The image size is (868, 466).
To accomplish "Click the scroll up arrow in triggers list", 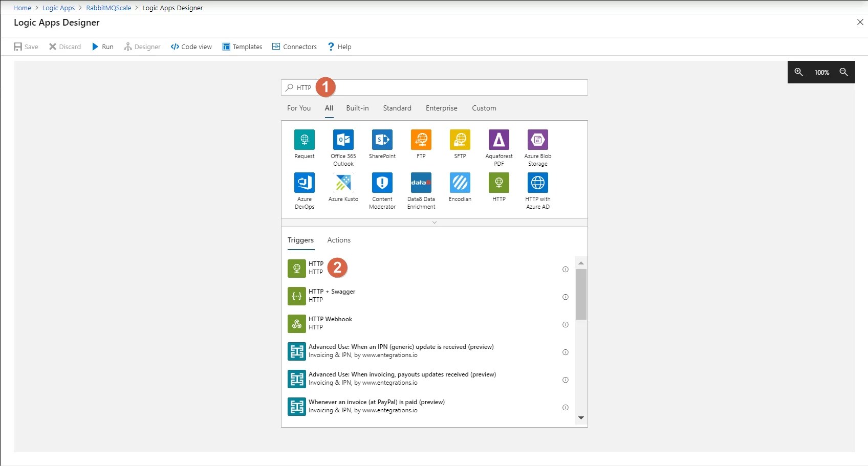I will click(581, 263).
